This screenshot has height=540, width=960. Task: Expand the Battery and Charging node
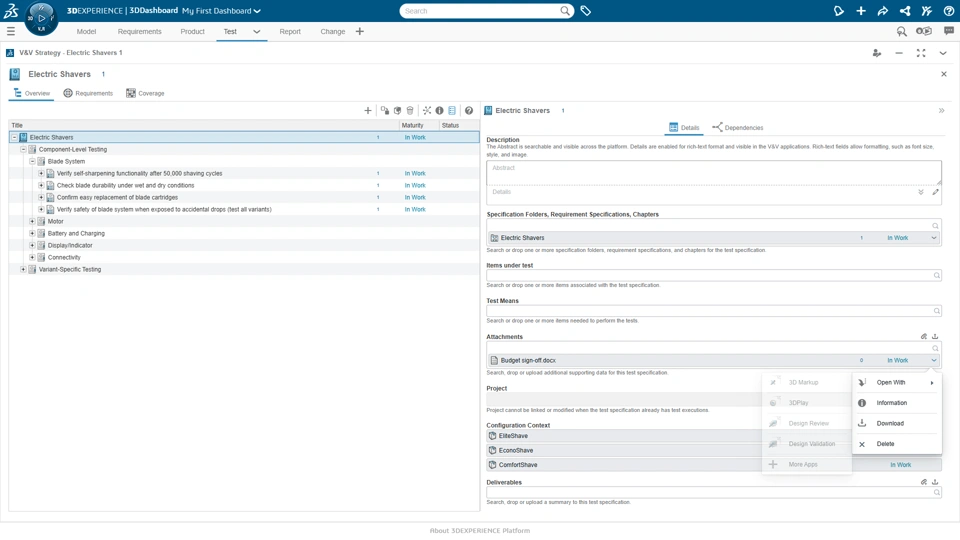point(32,233)
